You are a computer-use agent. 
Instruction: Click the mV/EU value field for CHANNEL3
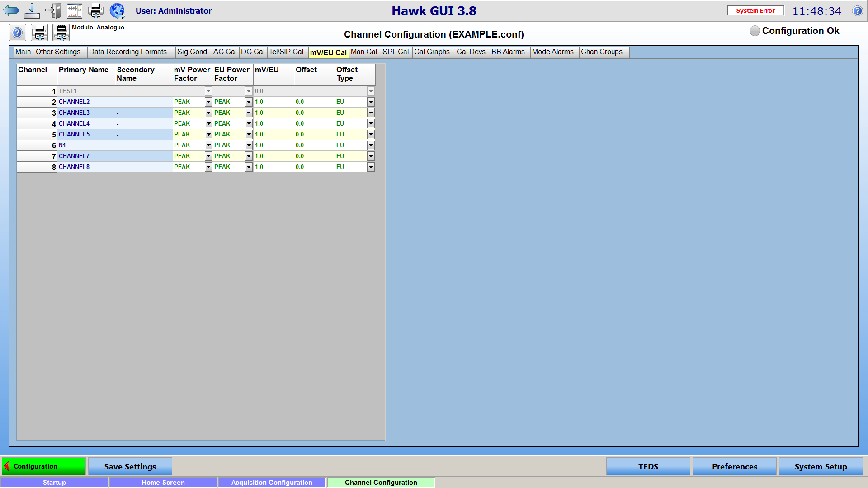coord(273,113)
